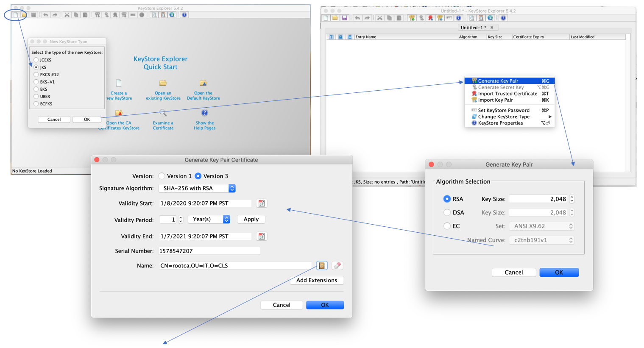Click the edit Name address-book icon
This screenshot has width=644, height=348.
322,266
